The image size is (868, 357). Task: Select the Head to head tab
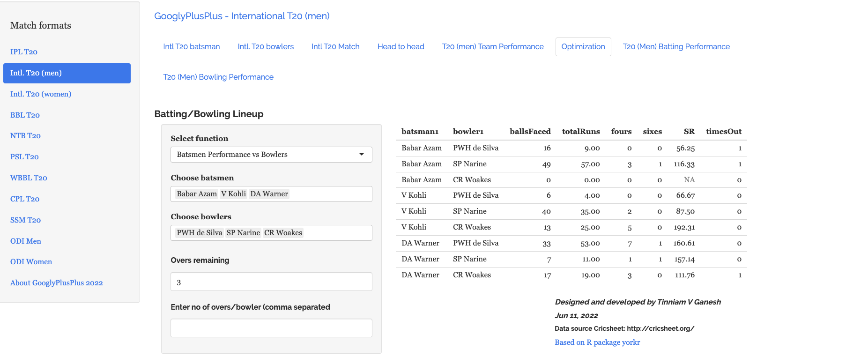[401, 47]
